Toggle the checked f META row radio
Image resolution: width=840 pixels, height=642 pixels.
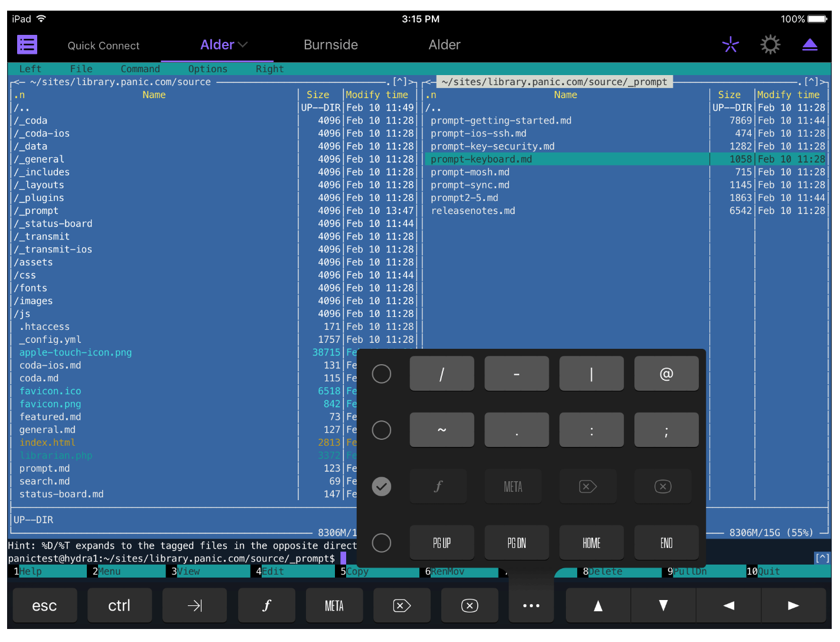pos(382,487)
